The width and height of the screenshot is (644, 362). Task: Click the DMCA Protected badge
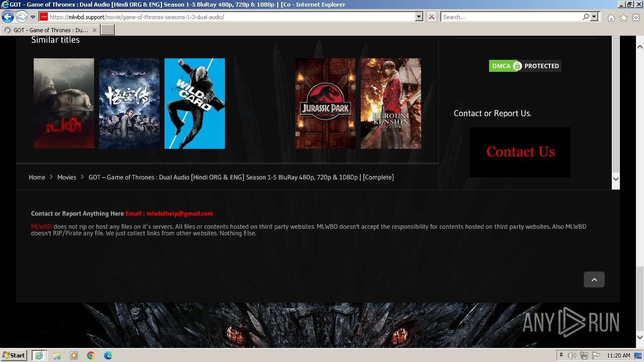525,66
